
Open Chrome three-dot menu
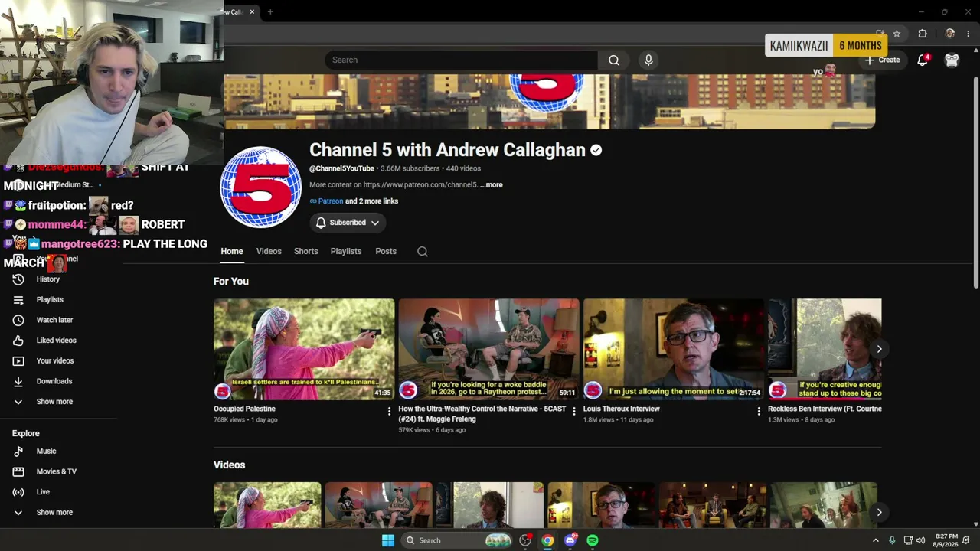[x=968, y=34]
